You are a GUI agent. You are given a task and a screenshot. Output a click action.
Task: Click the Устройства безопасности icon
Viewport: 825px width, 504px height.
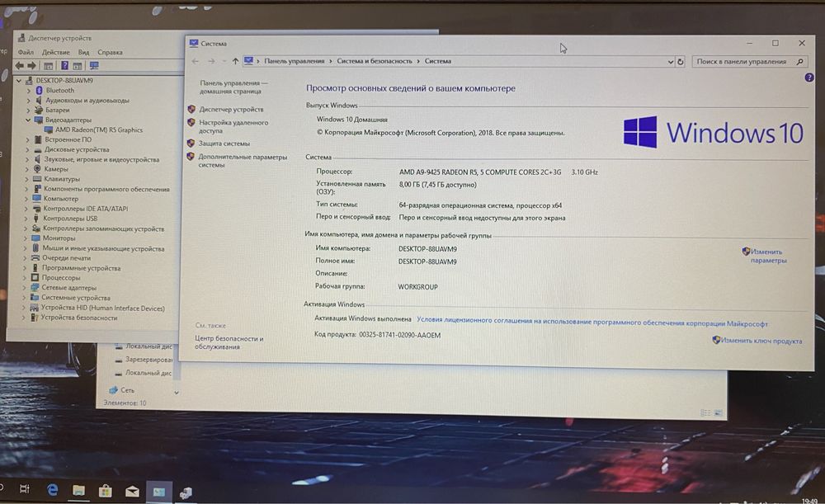[x=34, y=318]
